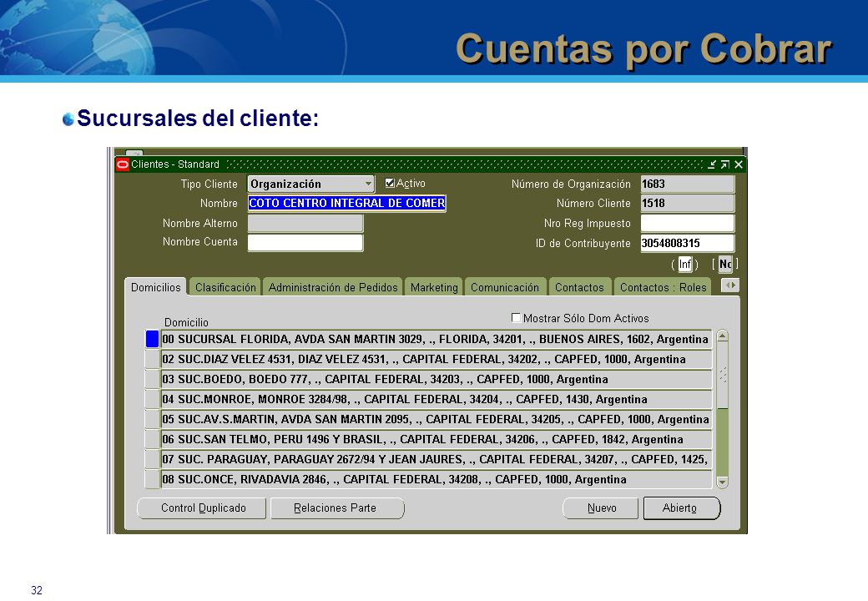
Task: Select the 03 SUC.BOEDO address row
Action: coord(437,379)
